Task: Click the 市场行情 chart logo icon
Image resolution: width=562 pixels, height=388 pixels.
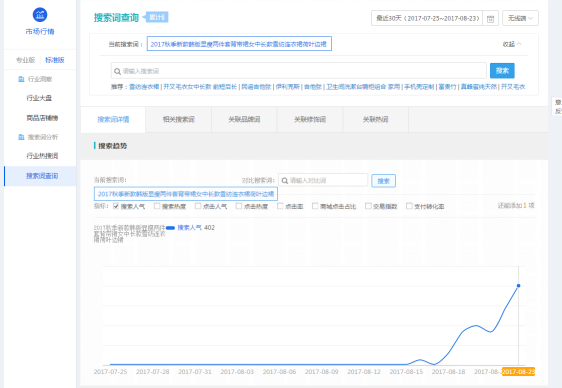Action: [40, 15]
